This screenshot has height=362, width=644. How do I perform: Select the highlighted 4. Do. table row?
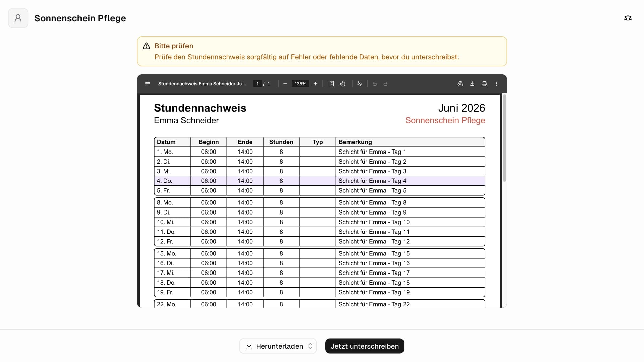pos(320,181)
